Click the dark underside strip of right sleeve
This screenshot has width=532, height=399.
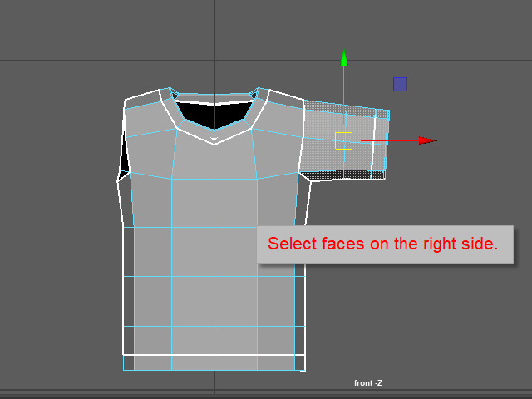click(341, 175)
